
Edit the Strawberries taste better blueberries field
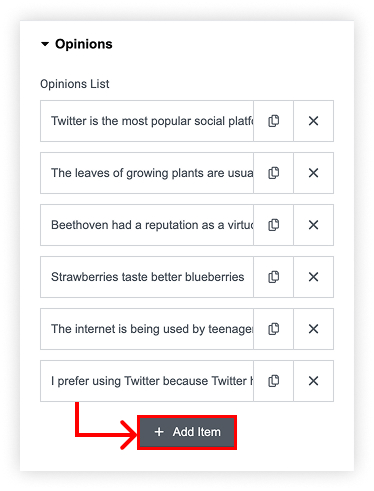pyautogui.click(x=147, y=277)
